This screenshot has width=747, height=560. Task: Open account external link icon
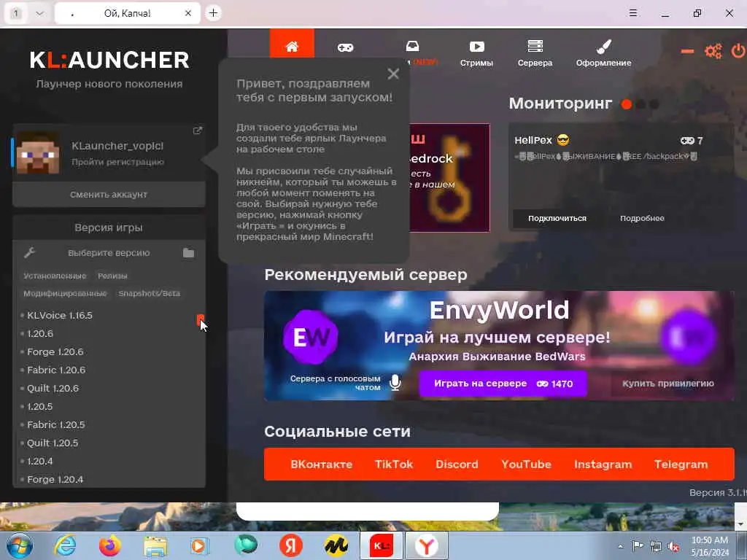click(x=197, y=131)
